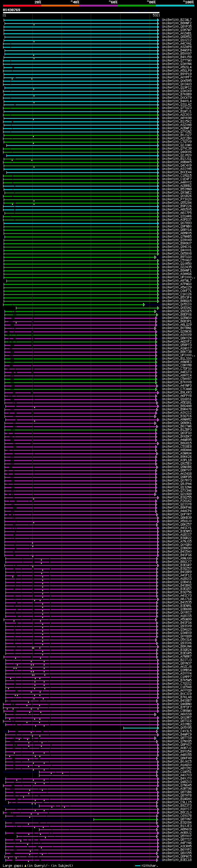This screenshot has width=197, height=868.
Task: Select the UniRef100_B4WPC9 label
Action: [x=177, y=734]
